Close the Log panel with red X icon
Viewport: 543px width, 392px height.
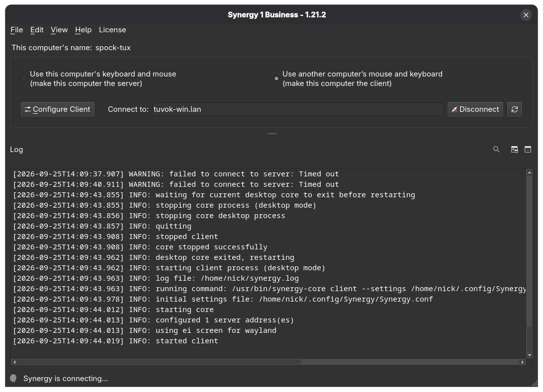(528, 150)
